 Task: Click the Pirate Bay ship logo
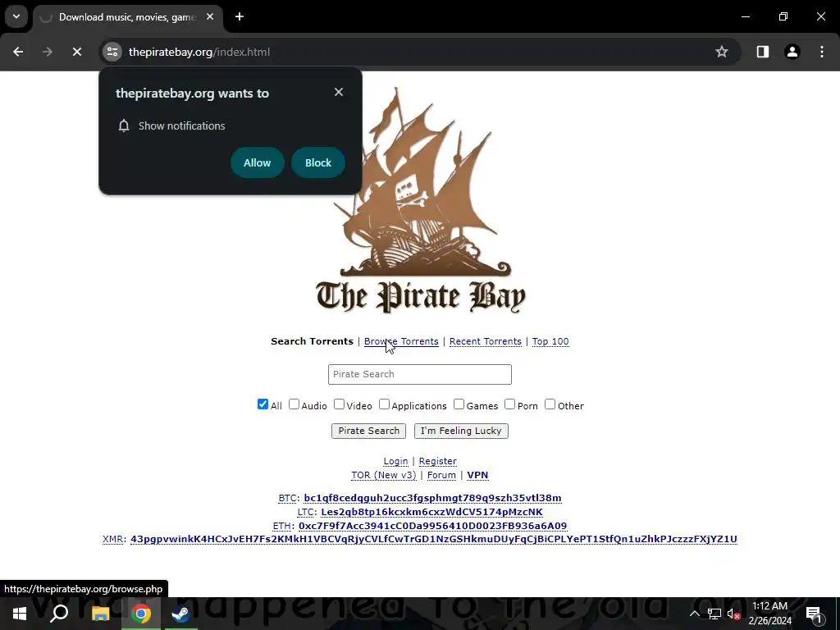pyautogui.click(x=420, y=200)
